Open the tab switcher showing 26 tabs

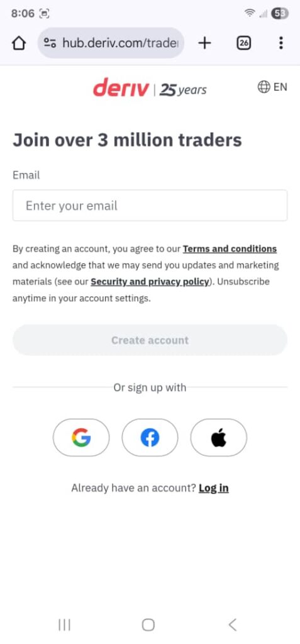tap(243, 43)
